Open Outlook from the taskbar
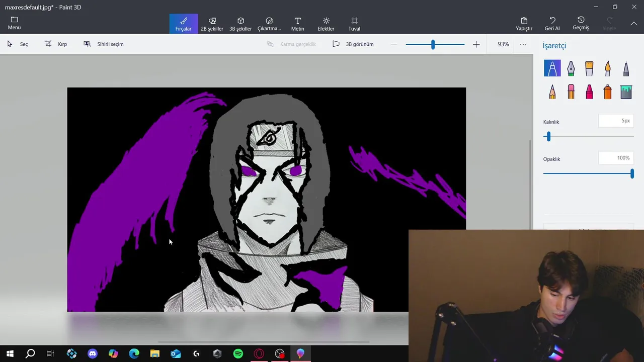 (176, 354)
